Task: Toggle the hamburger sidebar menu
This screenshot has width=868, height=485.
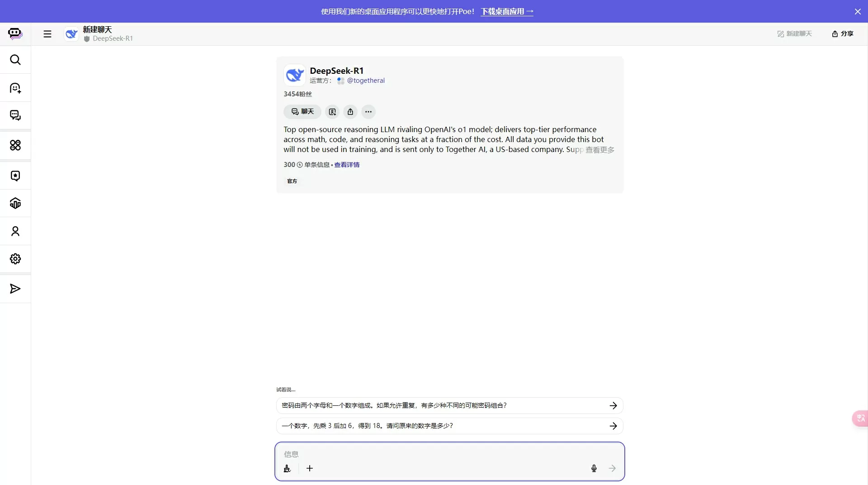Action: coord(47,34)
